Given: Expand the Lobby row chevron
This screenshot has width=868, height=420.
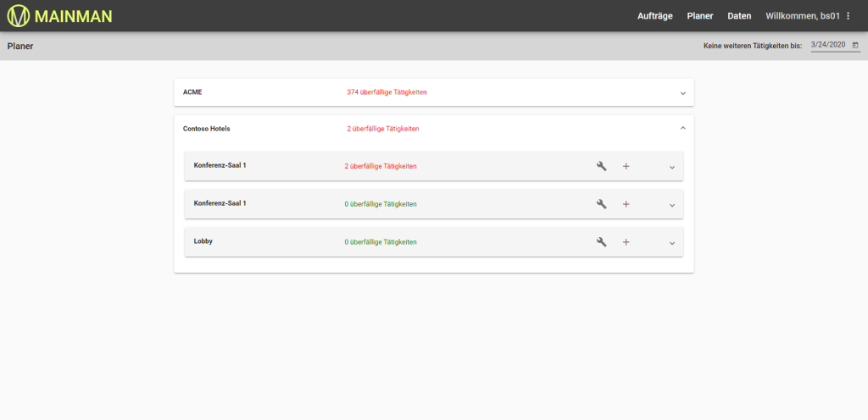Looking at the screenshot, I should (x=672, y=243).
